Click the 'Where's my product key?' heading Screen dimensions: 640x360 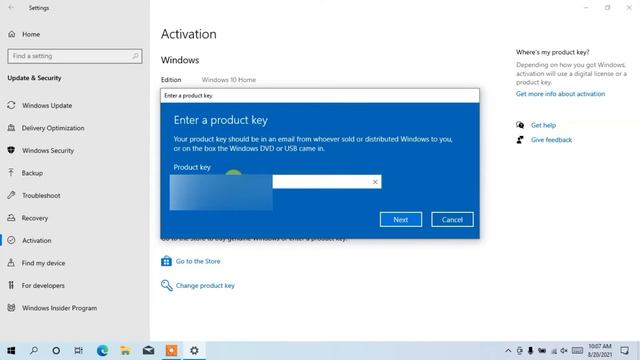pos(553,52)
